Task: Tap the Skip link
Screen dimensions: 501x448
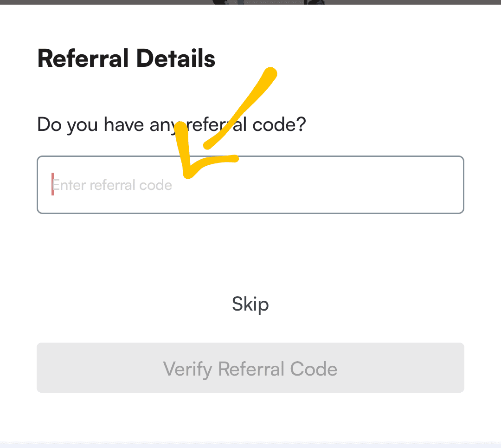Action: 250,305
